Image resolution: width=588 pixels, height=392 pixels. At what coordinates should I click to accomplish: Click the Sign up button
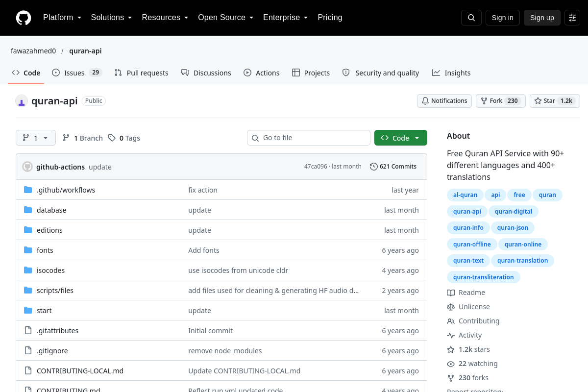point(542,18)
